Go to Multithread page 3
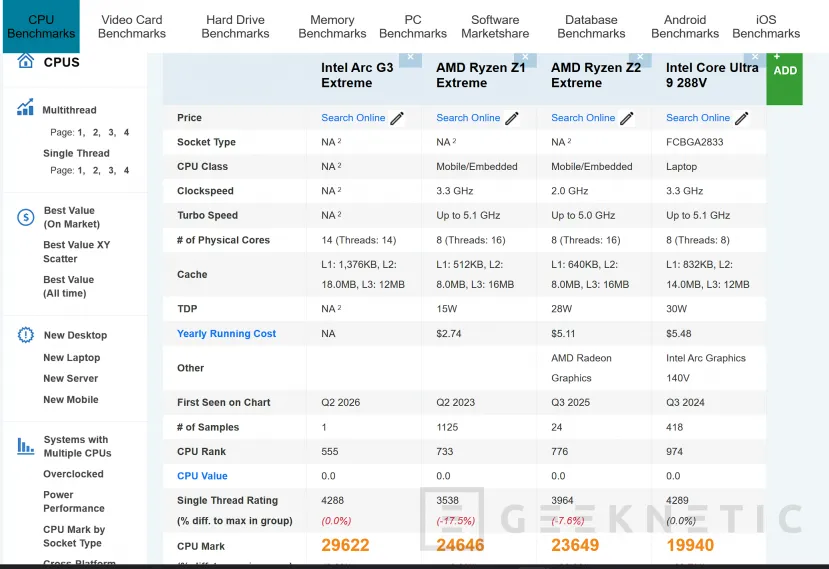 tap(112, 133)
